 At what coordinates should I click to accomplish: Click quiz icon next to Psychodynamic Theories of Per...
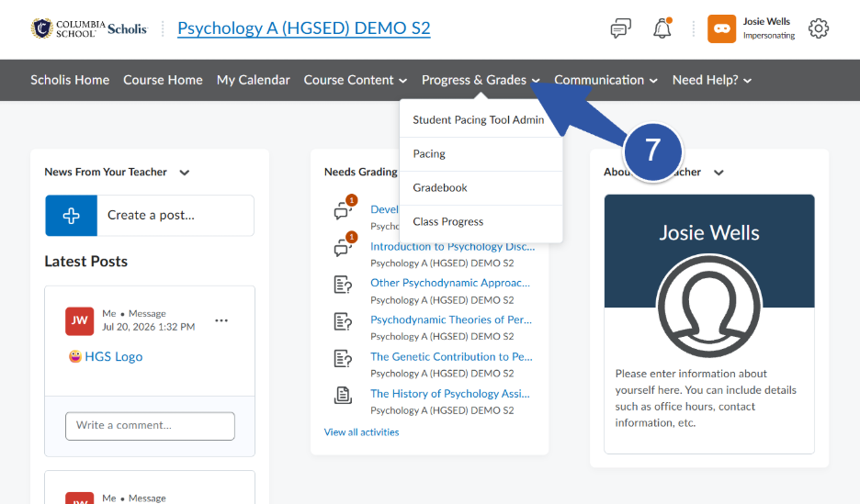[x=343, y=321]
